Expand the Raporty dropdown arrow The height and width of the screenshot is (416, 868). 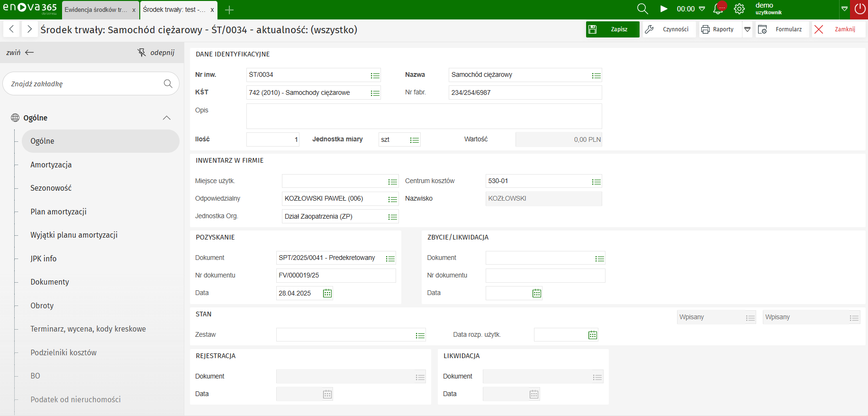tap(747, 29)
